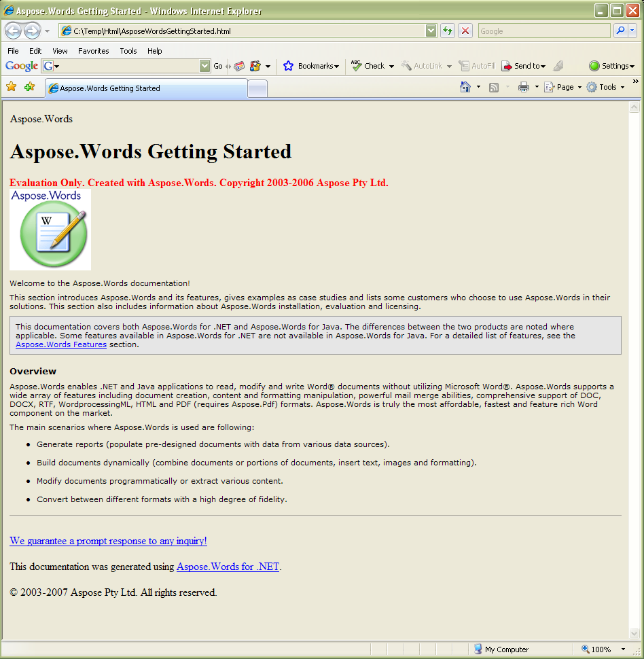Open dropdown arrow next to gadget buttons icon
This screenshot has width=644, height=659.
tap(268, 67)
